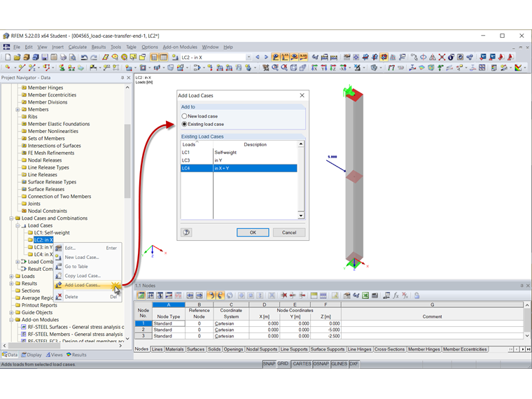Click the RFEM application icon in title bar
Image resolution: width=532 pixels, height=399 pixels.
coord(6,36)
